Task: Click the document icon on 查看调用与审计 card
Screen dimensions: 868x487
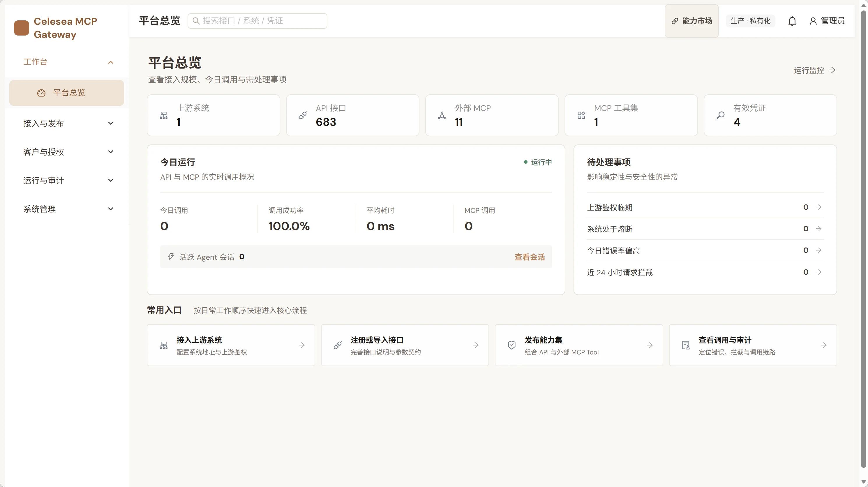Action: point(686,345)
